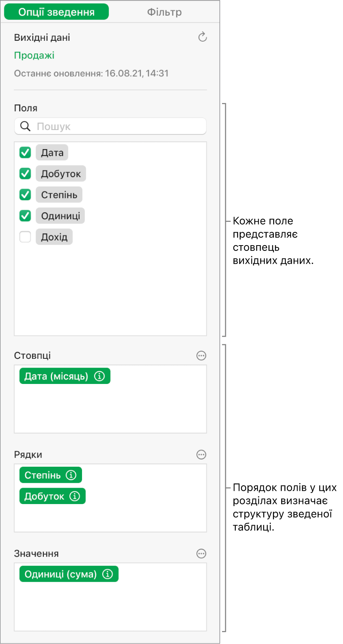Viewport: 343px width, 644px height.
Task: Enable the Дохід field checkbox
Action: tap(25, 237)
